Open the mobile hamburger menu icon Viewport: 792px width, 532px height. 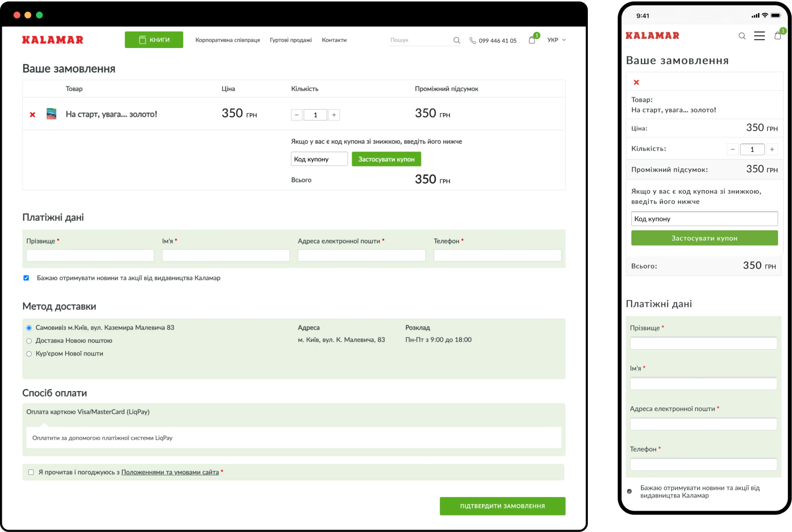point(759,36)
